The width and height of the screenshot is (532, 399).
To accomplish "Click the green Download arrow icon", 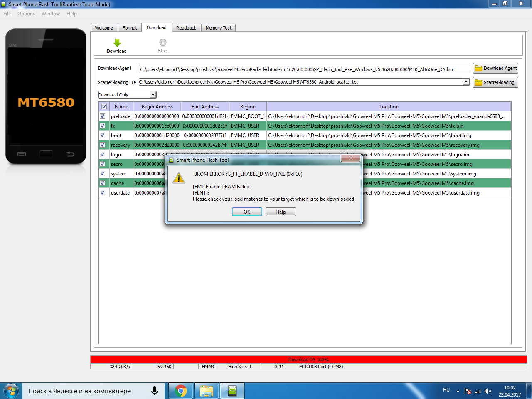I will tap(117, 43).
